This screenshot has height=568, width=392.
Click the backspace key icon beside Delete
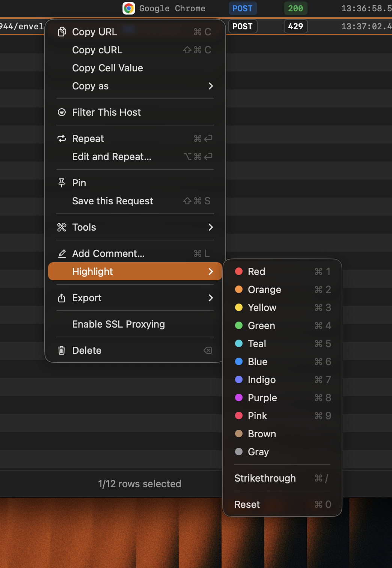pyautogui.click(x=208, y=350)
